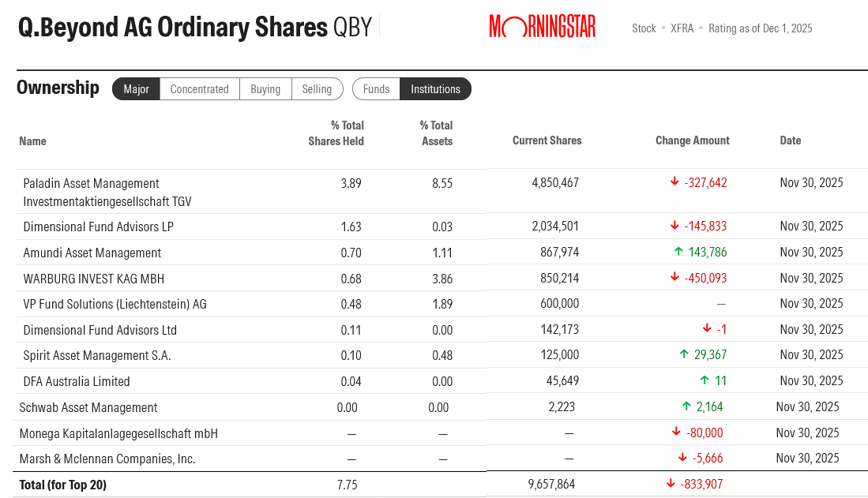Switch to the Funds view toggle

coord(376,89)
